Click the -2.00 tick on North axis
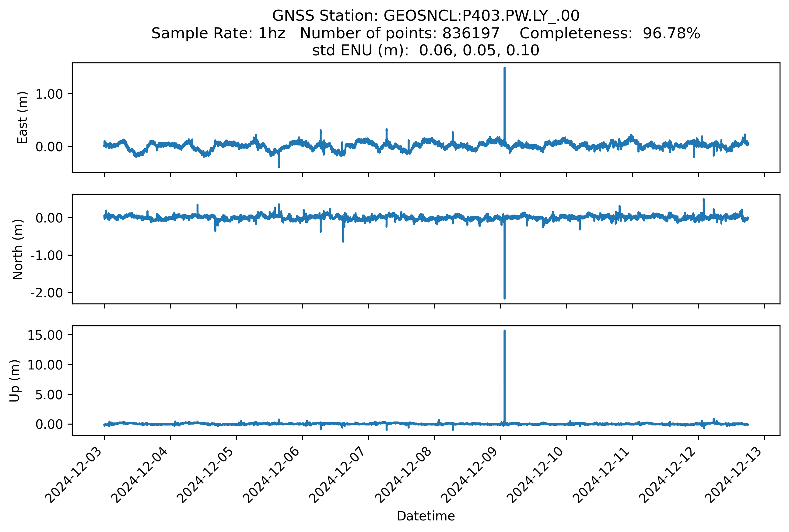The width and height of the screenshot is (789, 532). pos(47,293)
